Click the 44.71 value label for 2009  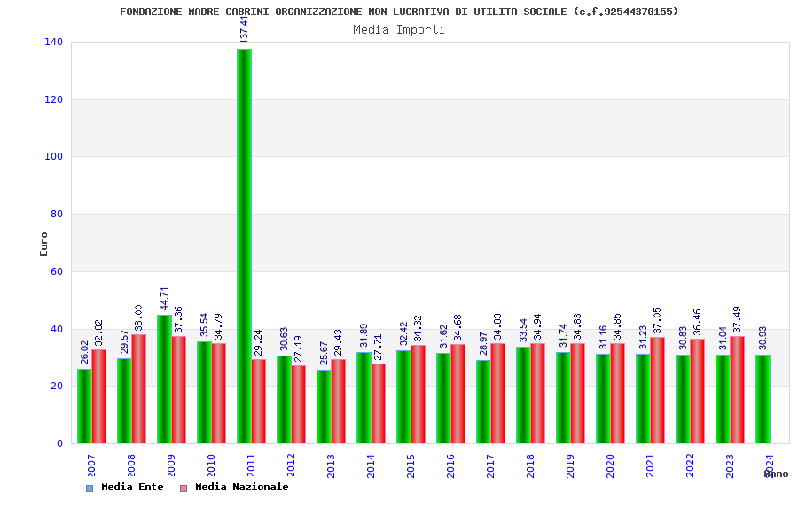click(x=164, y=299)
